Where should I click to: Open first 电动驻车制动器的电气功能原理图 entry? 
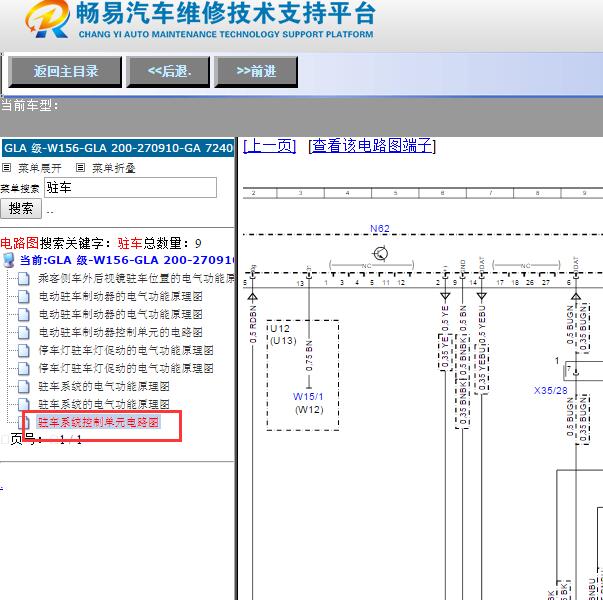[x=120, y=297]
